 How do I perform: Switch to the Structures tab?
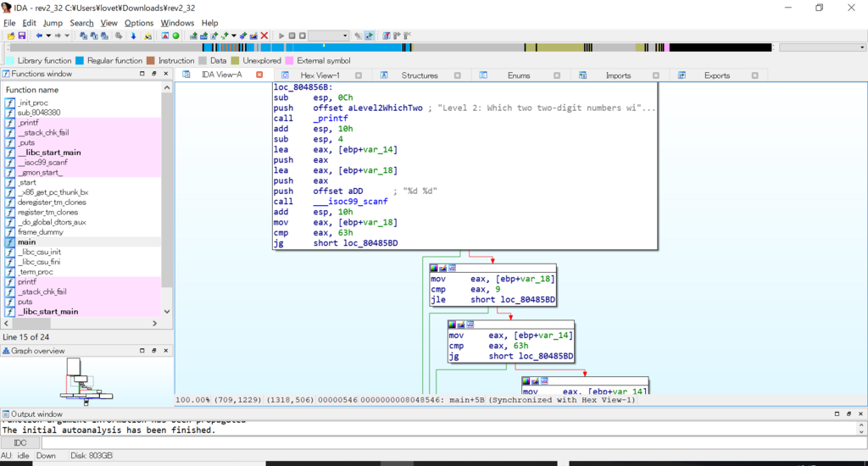pyautogui.click(x=420, y=75)
